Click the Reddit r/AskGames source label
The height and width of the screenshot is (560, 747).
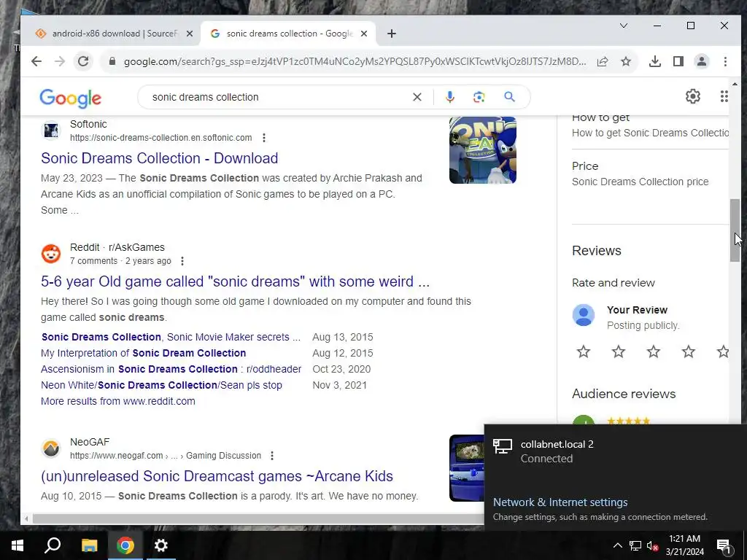pyautogui.click(x=117, y=247)
